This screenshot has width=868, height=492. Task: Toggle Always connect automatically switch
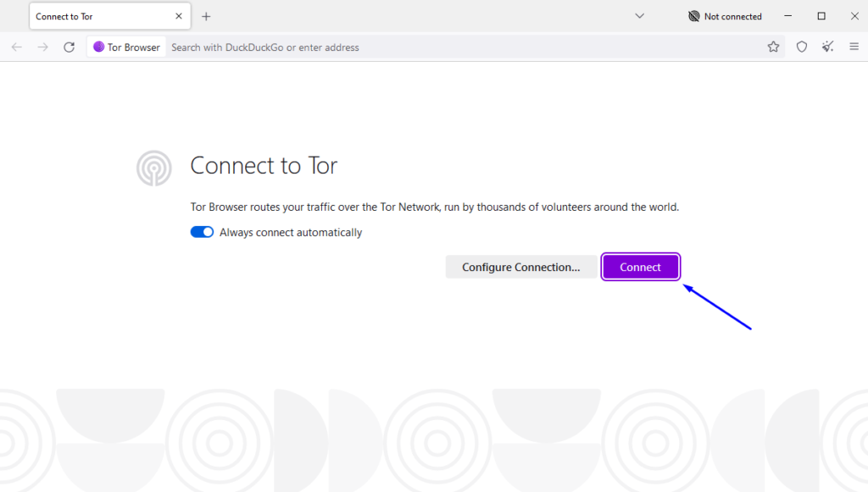pyautogui.click(x=202, y=232)
